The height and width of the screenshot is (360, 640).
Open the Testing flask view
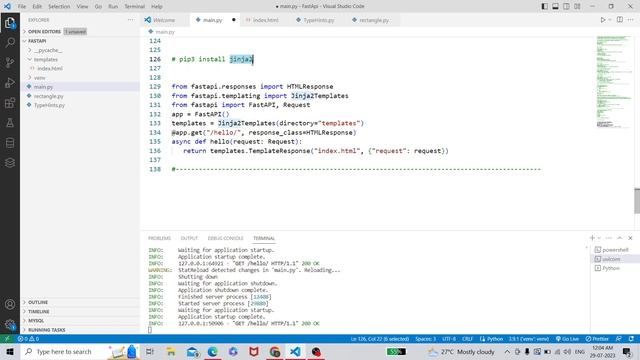[10, 122]
